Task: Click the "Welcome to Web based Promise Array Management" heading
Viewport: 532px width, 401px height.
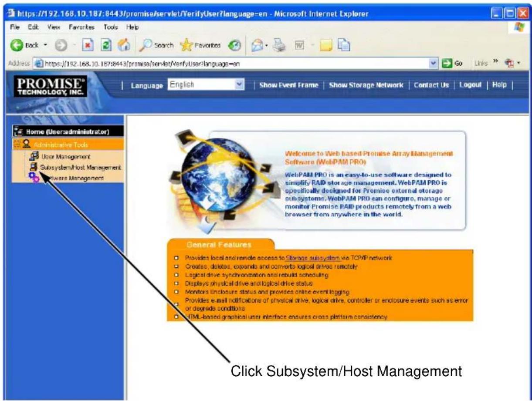Action: tap(369, 158)
